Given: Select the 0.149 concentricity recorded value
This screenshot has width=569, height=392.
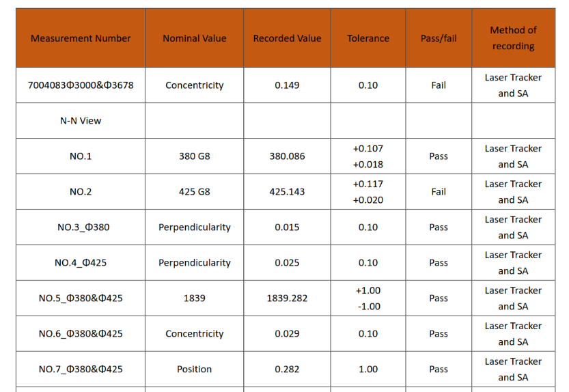Looking at the screenshot, I should [287, 85].
